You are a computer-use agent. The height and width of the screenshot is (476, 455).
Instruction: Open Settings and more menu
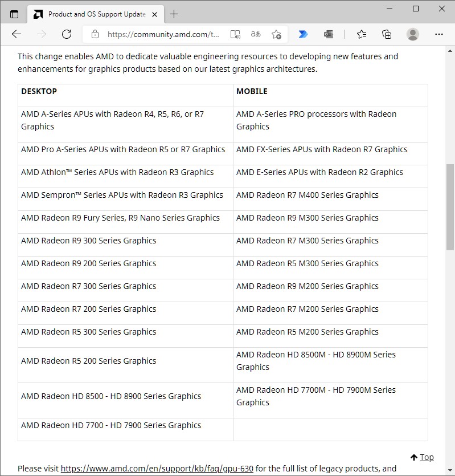coord(438,34)
